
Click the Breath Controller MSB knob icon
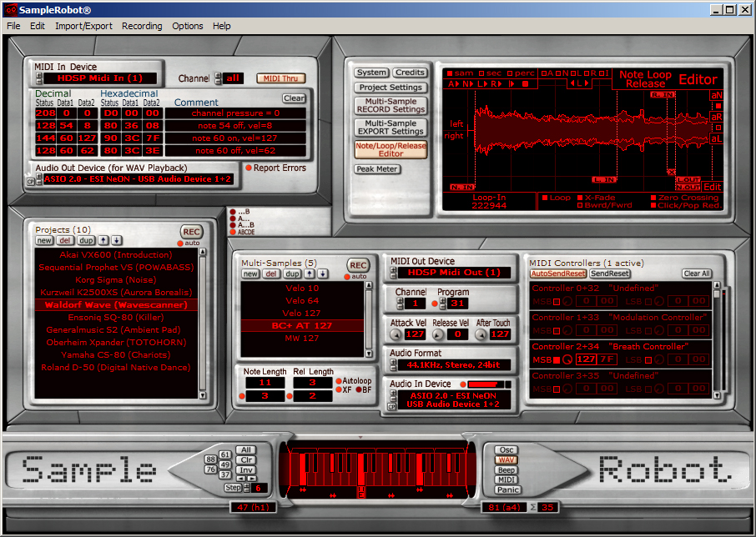coord(567,359)
